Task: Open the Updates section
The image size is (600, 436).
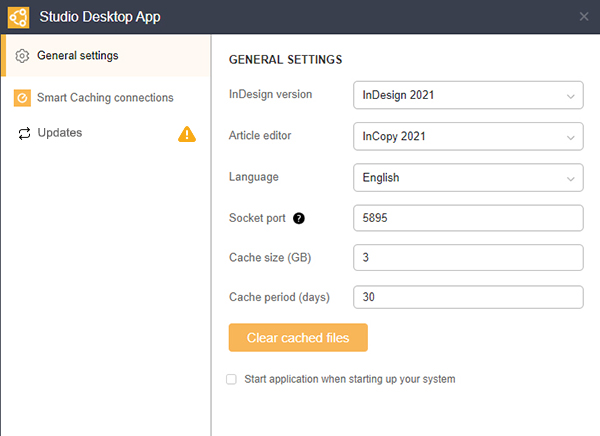Action: tap(60, 133)
